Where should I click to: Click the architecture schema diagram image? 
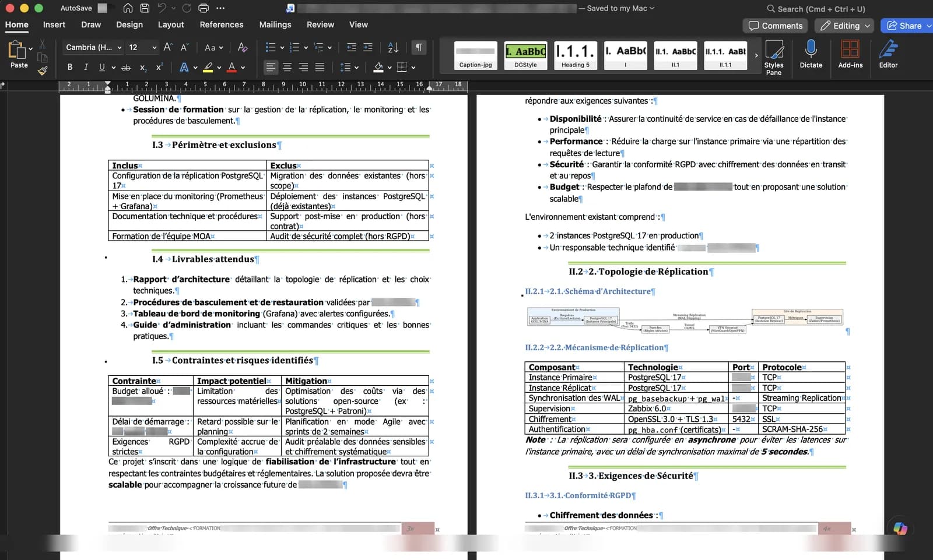pos(685,321)
